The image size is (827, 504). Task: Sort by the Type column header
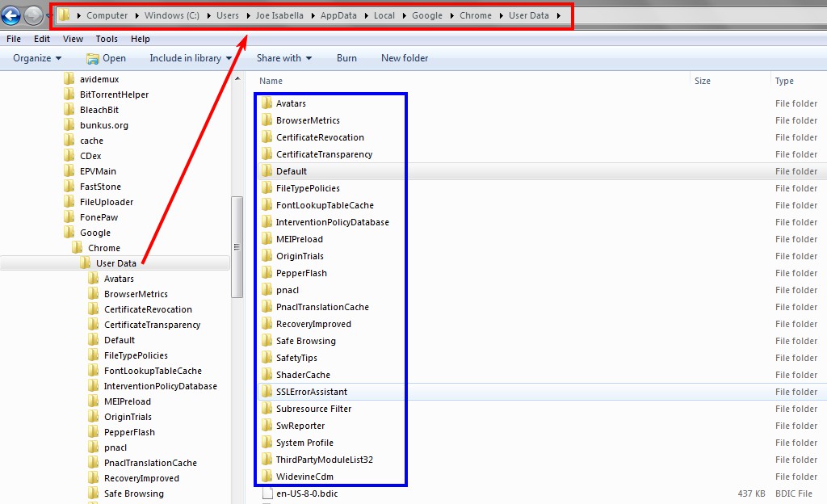(784, 81)
